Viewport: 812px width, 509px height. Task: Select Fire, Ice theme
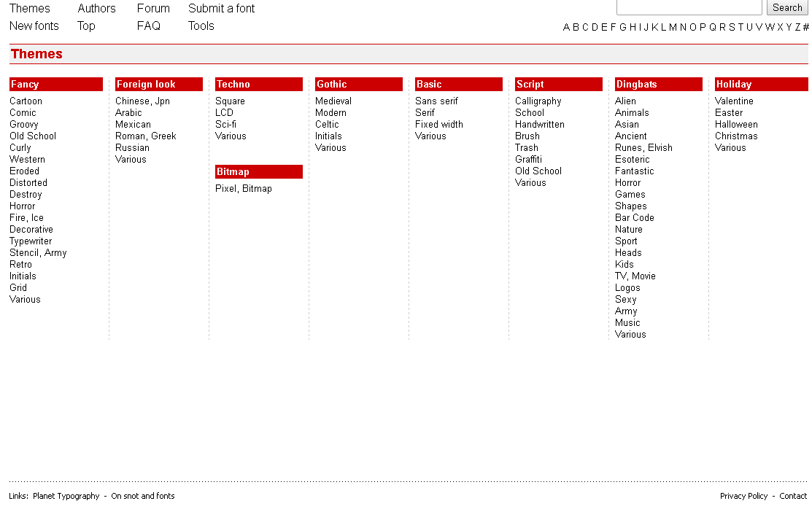click(26, 218)
